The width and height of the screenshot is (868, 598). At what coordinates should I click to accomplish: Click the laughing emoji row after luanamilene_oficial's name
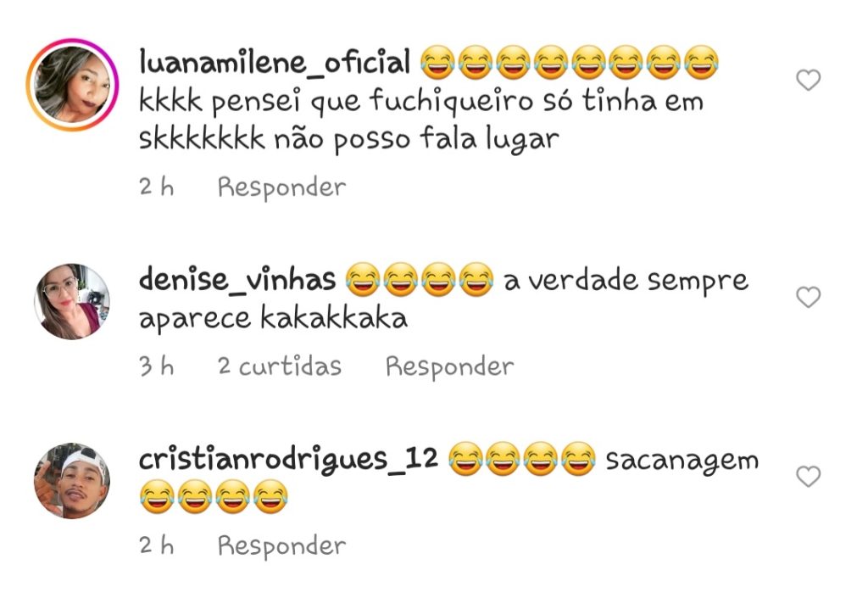570,62
